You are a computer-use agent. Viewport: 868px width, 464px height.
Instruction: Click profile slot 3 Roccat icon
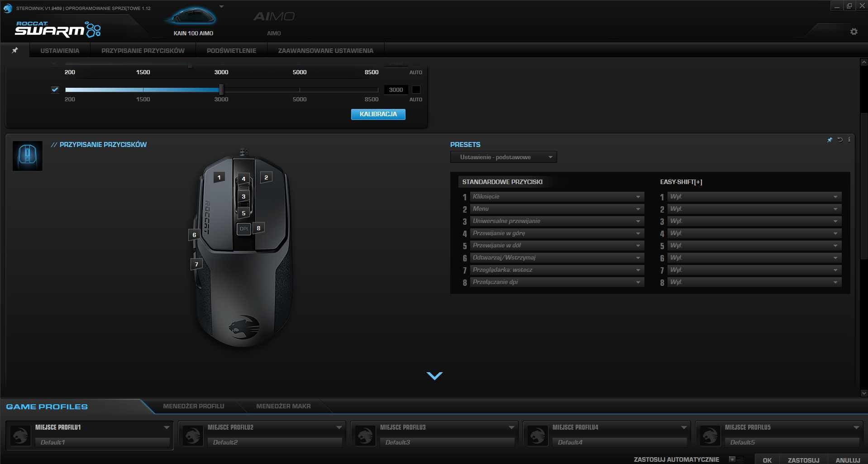click(x=365, y=436)
